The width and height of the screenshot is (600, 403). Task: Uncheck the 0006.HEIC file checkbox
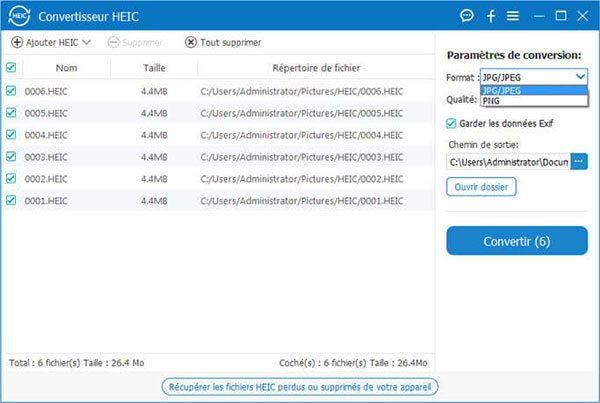tap(11, 90)
